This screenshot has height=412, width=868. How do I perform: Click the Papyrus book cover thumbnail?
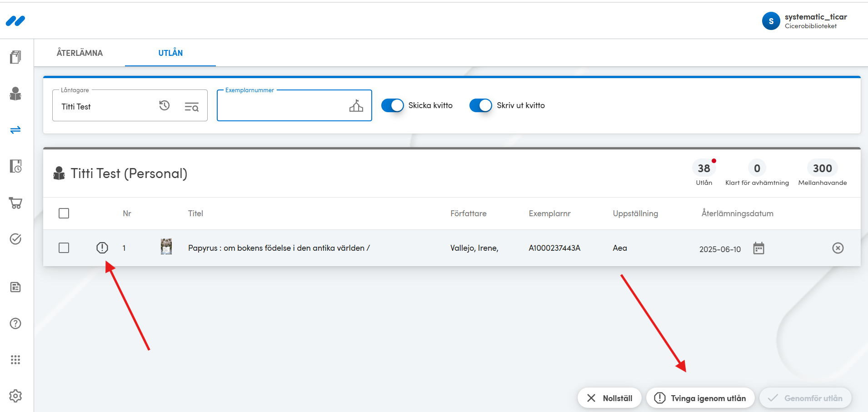166,247
